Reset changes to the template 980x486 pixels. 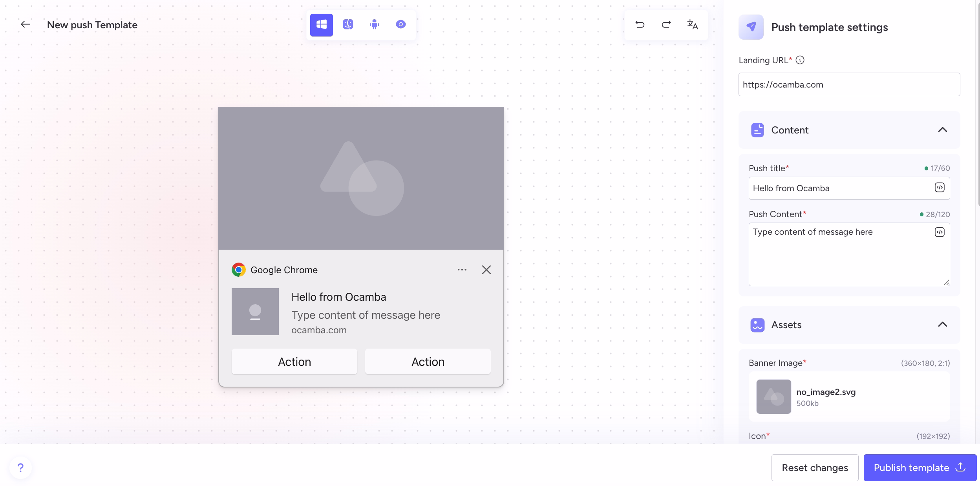pyautogui.click(x=814, y=467)
